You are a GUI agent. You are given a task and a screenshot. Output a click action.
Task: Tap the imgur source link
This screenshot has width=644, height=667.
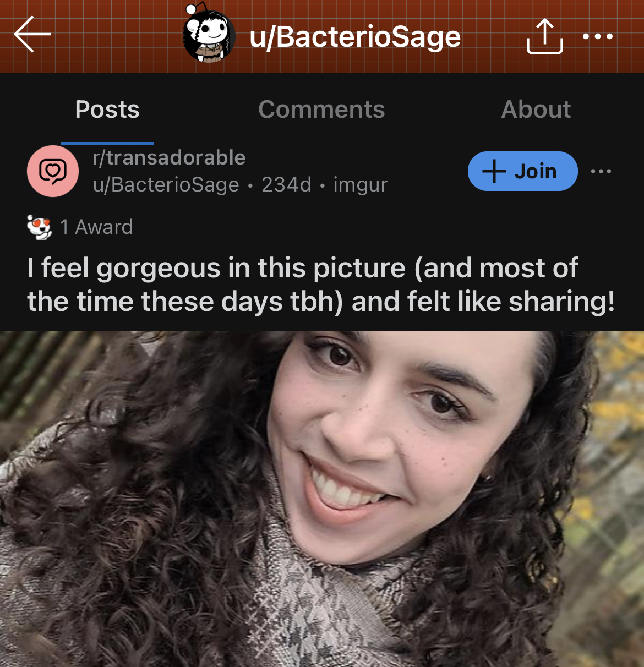361,185
